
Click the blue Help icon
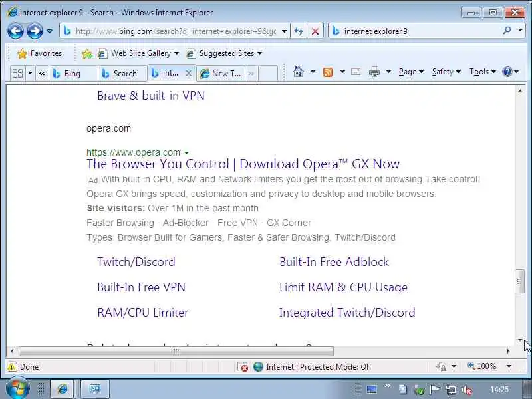pyautogui.click(x=507, y=72)
